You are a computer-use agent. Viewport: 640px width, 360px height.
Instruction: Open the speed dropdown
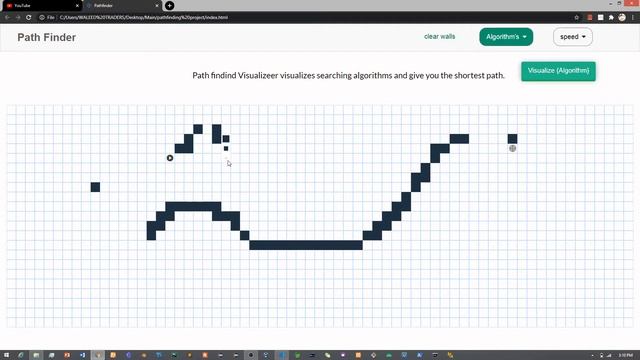click(573, 37)
